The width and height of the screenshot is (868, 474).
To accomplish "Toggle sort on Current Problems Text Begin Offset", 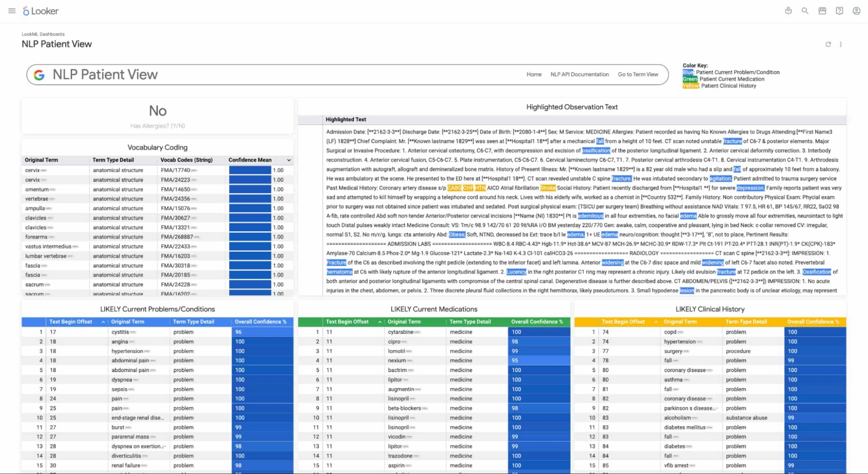I will pyautogui.click(x=103, y=322).
